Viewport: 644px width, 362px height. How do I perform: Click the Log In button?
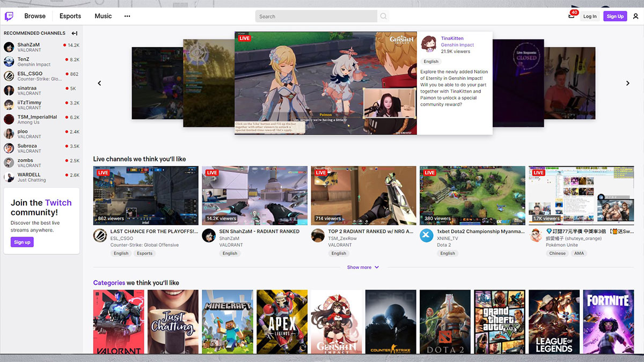point(590,16)
